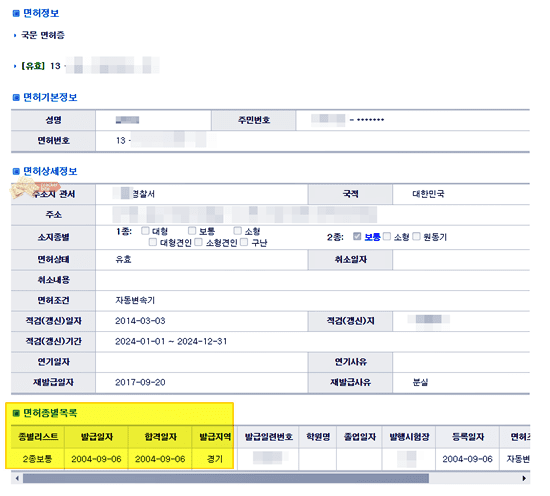Click the 국적 label cell

tap(350, 194)
